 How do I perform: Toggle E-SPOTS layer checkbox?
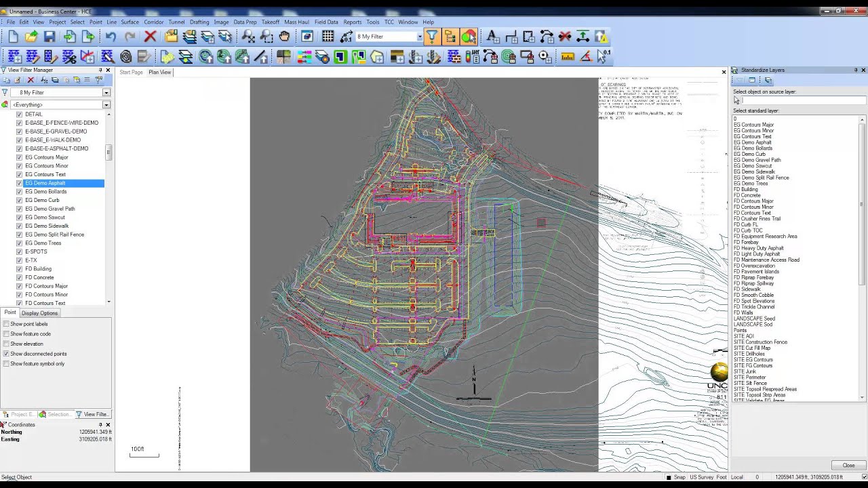point(19,251)
